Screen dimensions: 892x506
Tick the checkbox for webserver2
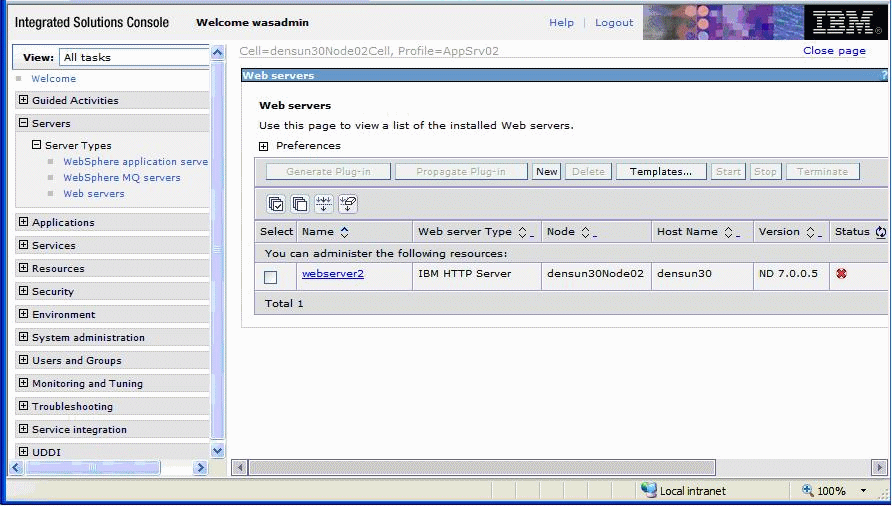click(x=271, y=277)
